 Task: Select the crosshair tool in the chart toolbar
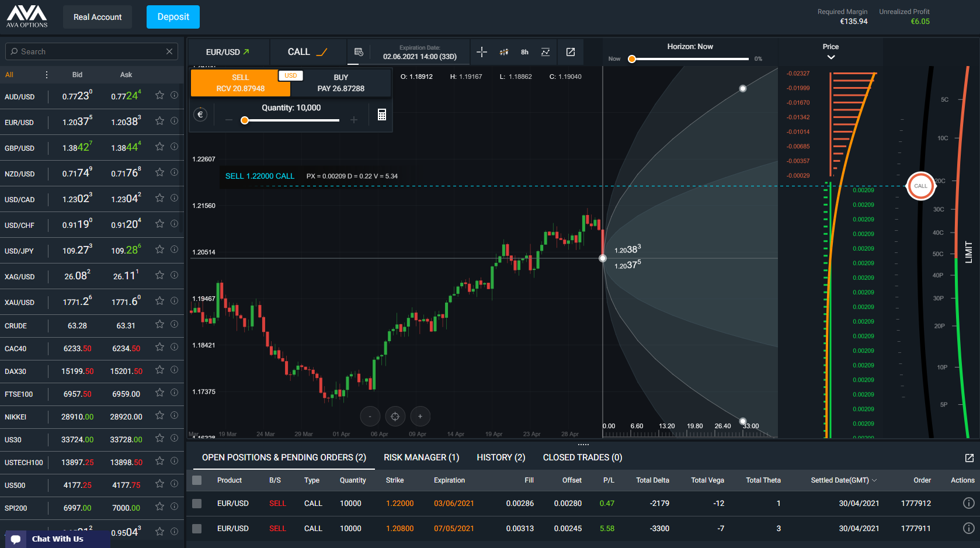[x=482, y=52]
